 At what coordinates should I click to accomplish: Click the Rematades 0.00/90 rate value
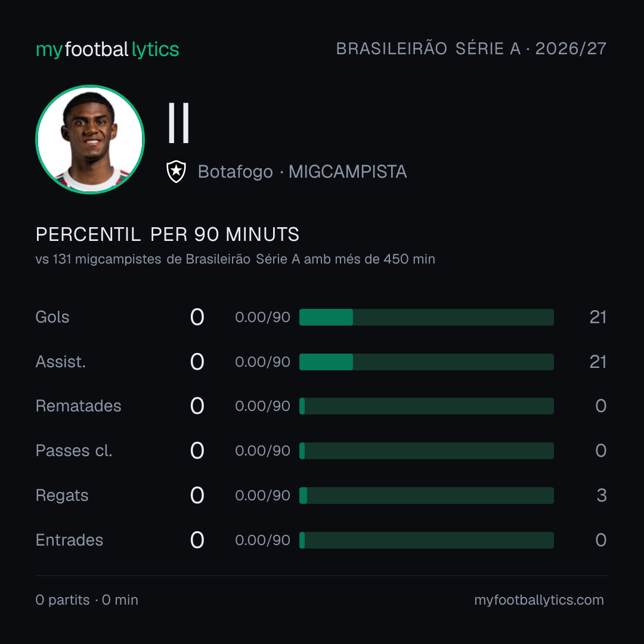(262, 406)
